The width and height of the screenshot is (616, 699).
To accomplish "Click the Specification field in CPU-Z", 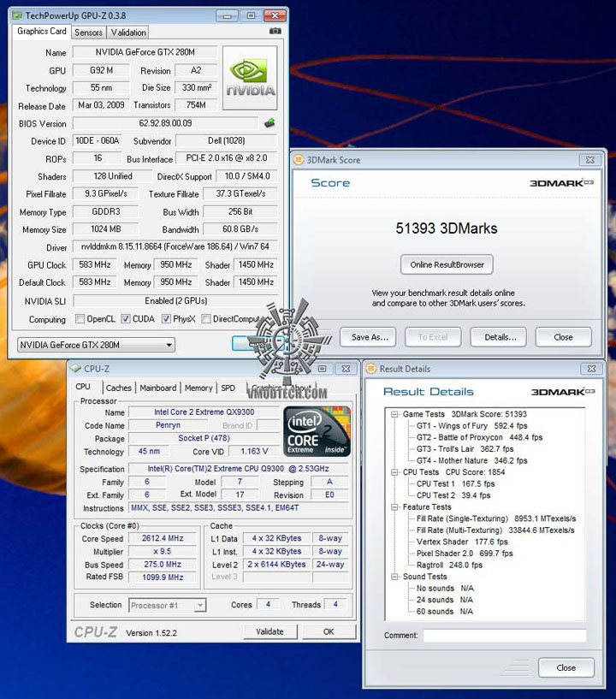I will point(239,469).
